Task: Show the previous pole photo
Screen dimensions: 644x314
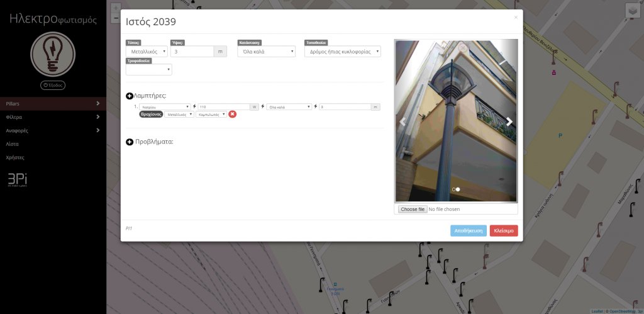Action: coord(403,121)
